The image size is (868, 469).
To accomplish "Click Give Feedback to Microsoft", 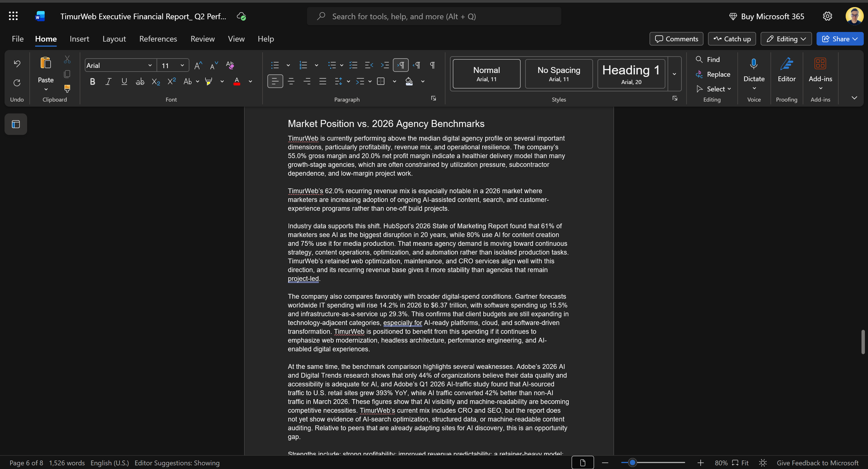I will pyautogui.click(x=817, y=463).
